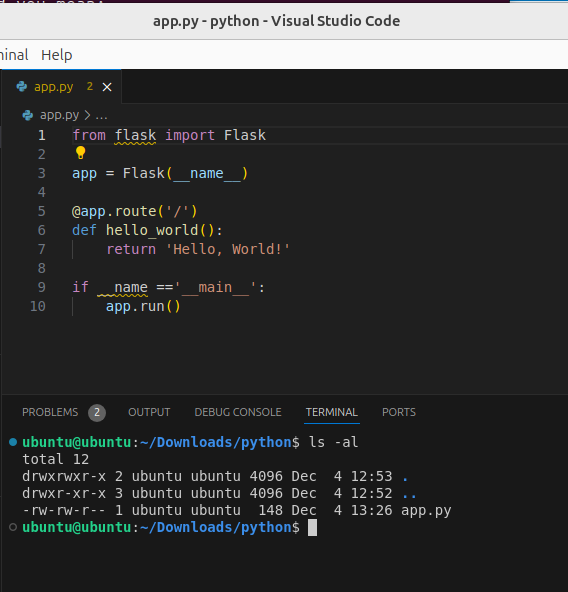Screen dimensions: 568x592
Task: Switch to the OUTPUT panel tab
Action: pyautogui.click(x=149, y=412)
